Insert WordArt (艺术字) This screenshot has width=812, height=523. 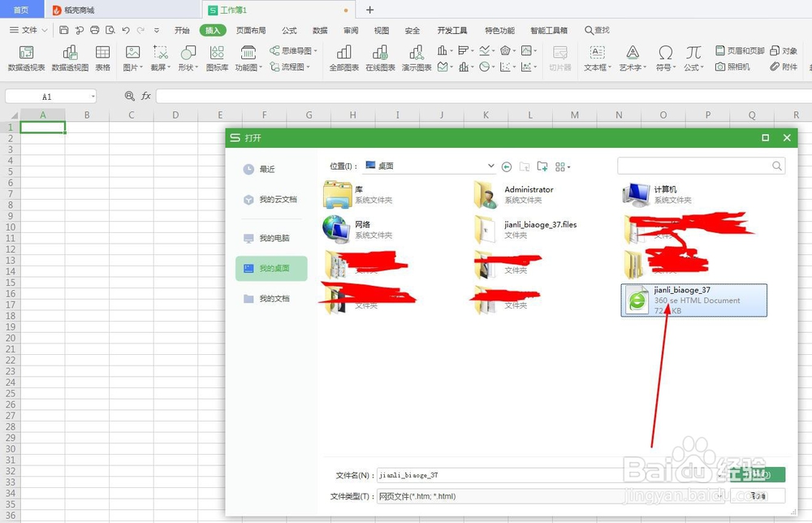coord(633,57)
